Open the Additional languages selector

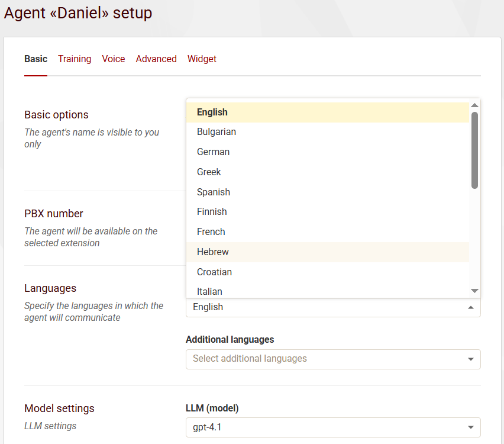[x=332, y=359]
